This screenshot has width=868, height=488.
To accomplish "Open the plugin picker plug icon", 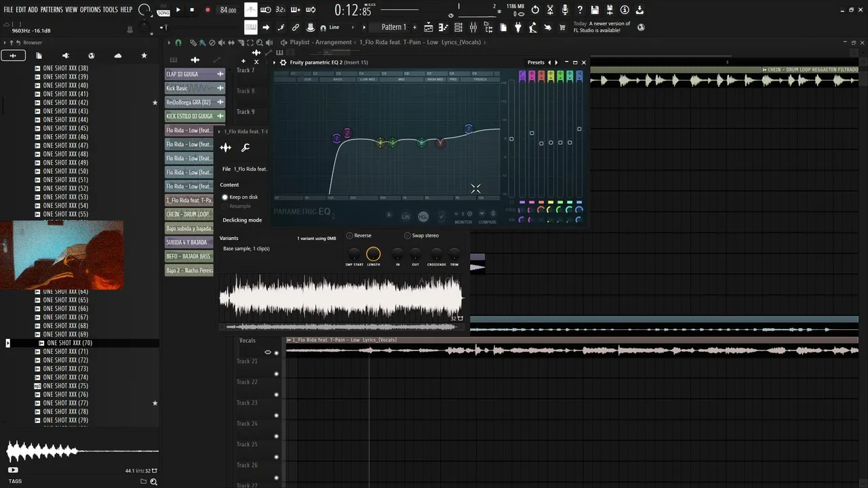I will (518, 27).
